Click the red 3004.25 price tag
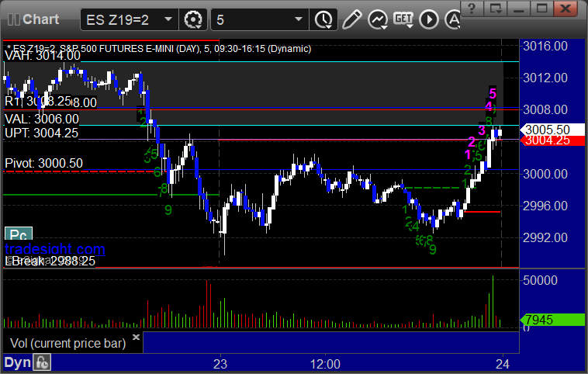The image size is (588, 374). click(552, 140)
